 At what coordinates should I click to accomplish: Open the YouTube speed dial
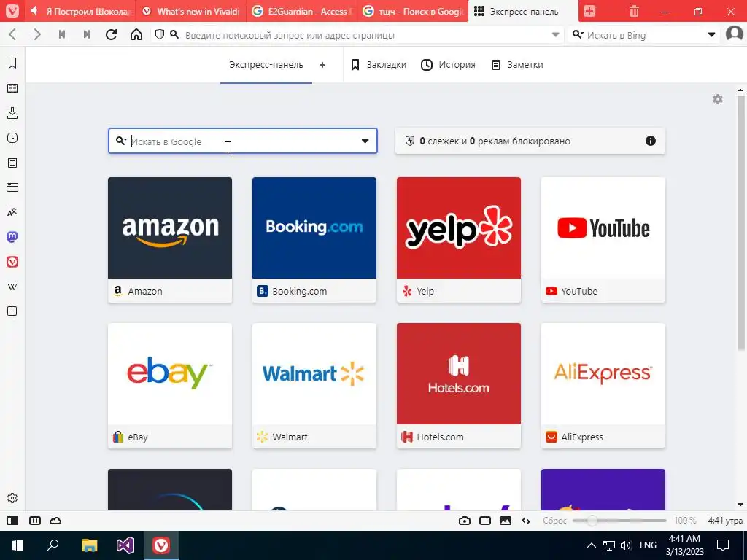click(x=603, y=239)
